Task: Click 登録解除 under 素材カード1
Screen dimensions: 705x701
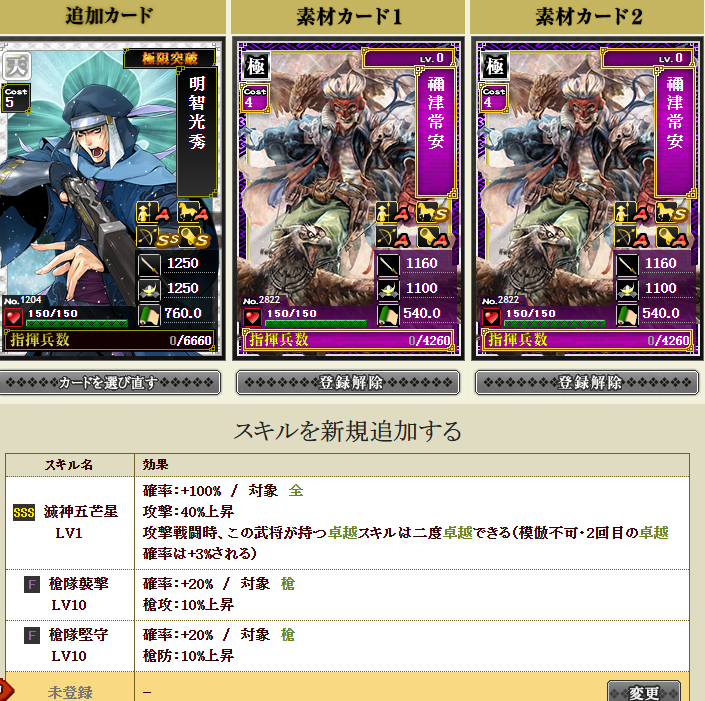Action: point(348,383)
